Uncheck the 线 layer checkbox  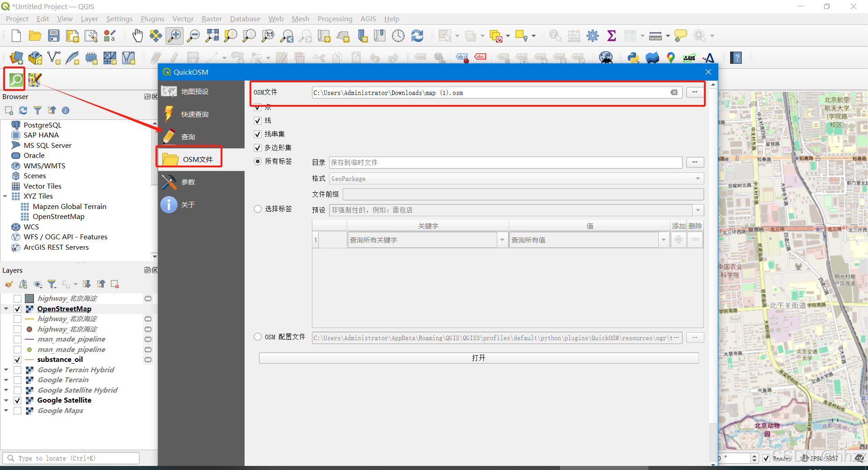coord(258,121)
